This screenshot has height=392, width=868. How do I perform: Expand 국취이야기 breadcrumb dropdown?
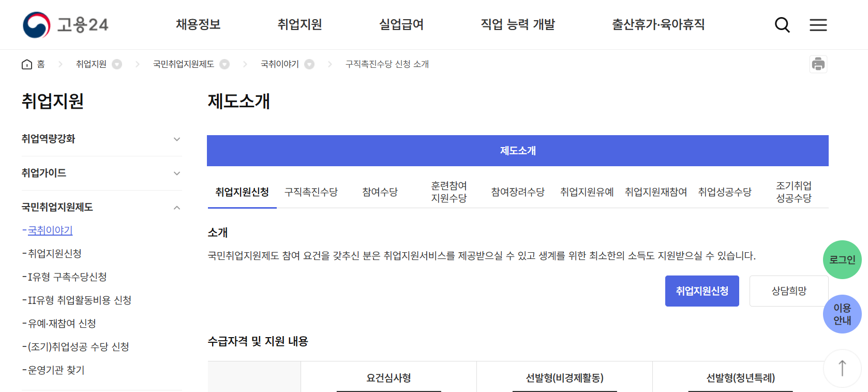(x=309, y=64)
